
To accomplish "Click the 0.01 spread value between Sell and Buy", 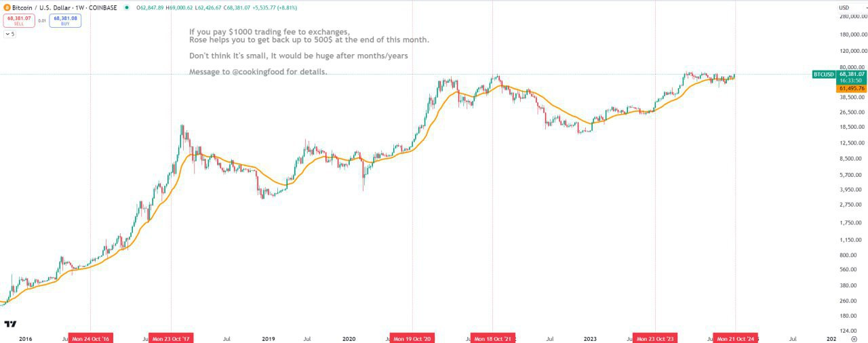I will (42, 21).
